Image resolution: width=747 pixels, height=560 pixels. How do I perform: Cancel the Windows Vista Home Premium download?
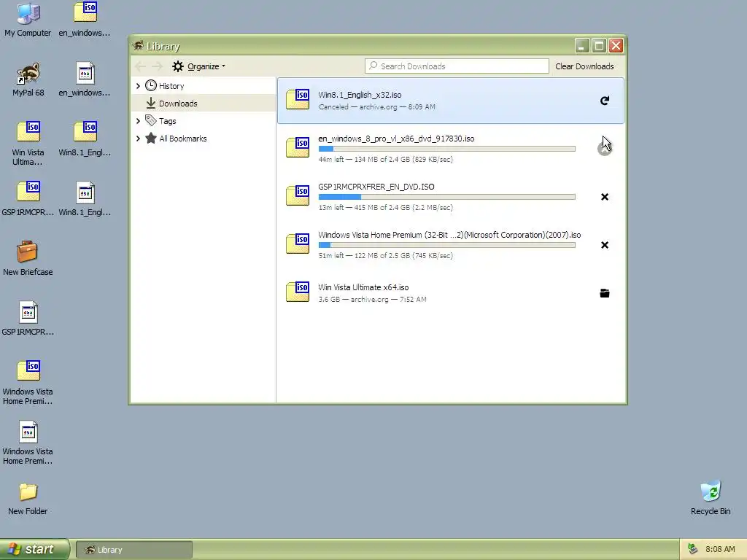point(605,245)
